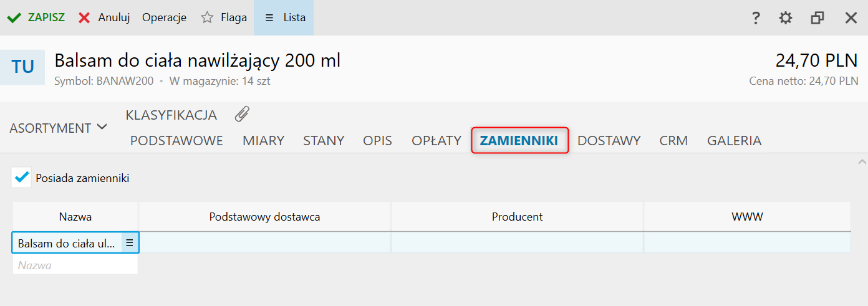This screenshot has width=868, height=306.
Task: Click the KLASYFIKACJA section label
Action: coord(171,115)
